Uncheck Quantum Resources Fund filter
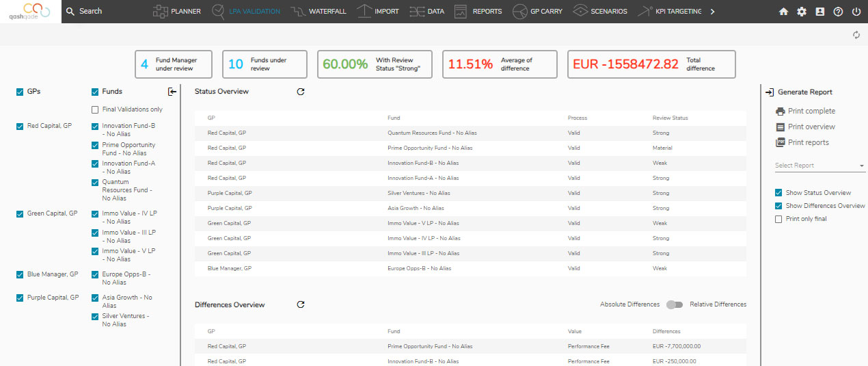The height and width of the screenshot is (366, 868). (95, 183)
